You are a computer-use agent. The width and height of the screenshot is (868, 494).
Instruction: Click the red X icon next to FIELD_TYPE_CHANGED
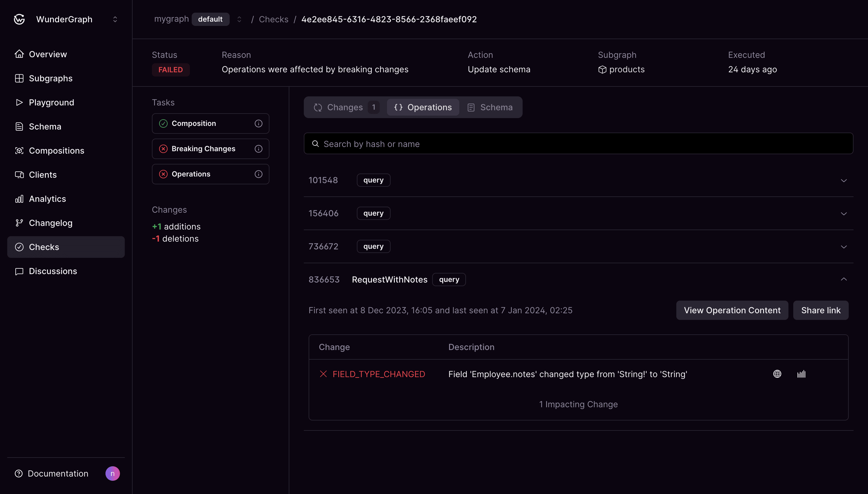(323, 374)
